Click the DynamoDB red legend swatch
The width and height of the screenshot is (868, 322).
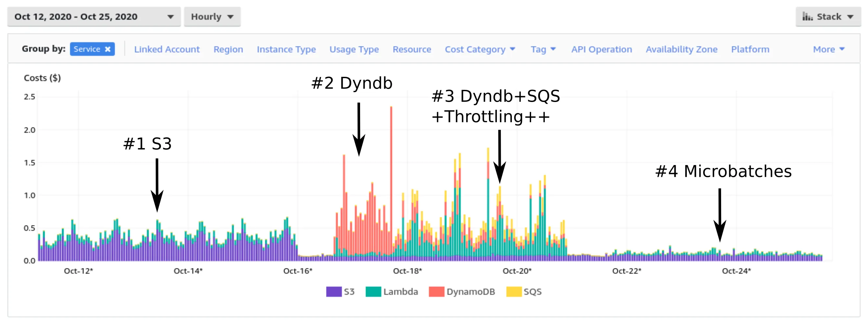pyautogui.click(x=436, y=292)
